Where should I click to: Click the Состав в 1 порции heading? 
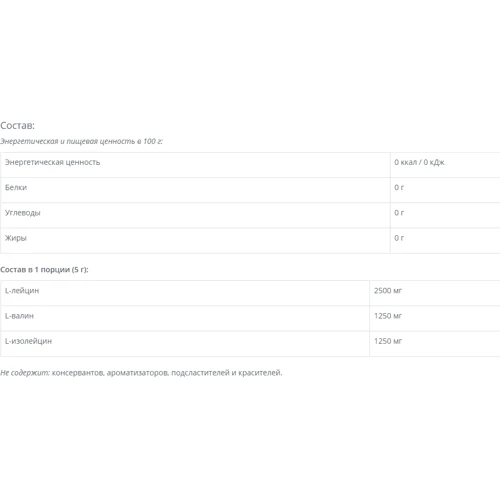pos(44,270)
